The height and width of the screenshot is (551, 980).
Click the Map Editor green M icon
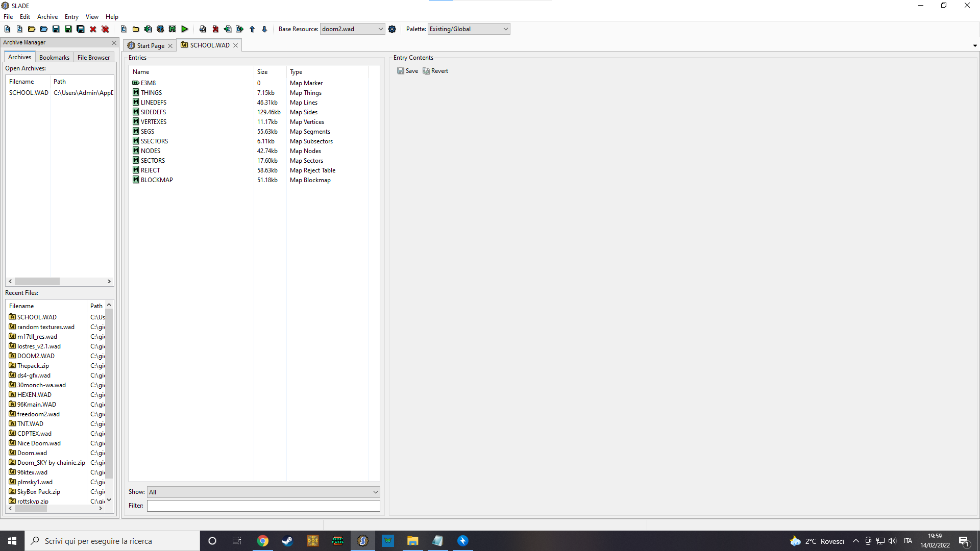pyautogui.click(x=173, y=29)
